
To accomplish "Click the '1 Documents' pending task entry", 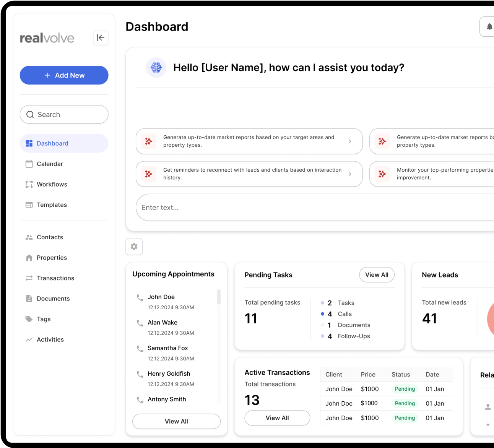I will [345, 325].
